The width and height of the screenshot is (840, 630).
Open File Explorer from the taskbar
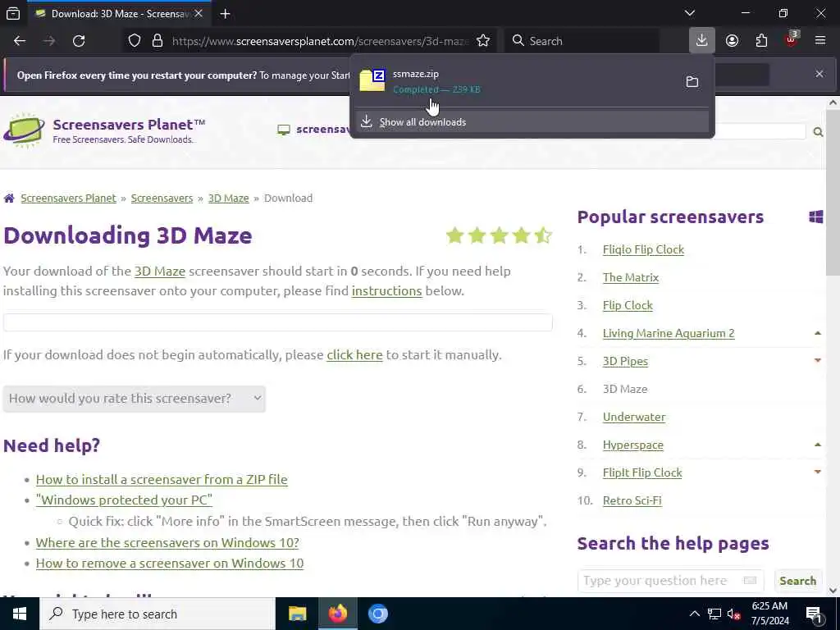(x=297, y=614)
